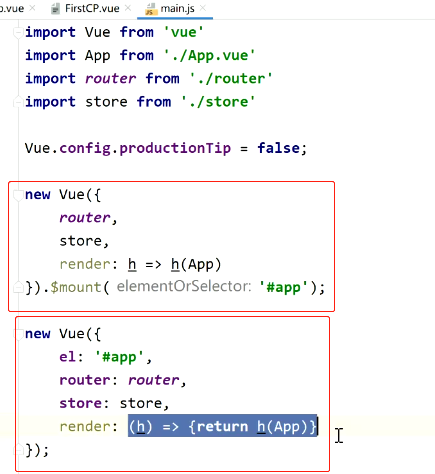
Task: Click the main.js JS file icon
Action: coord(151,9)
